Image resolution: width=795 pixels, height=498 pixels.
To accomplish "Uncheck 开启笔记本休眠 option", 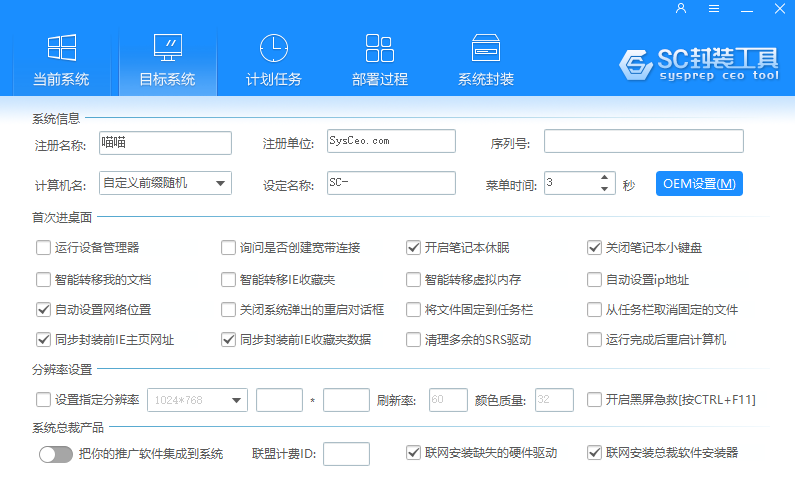I will [413, 248].
